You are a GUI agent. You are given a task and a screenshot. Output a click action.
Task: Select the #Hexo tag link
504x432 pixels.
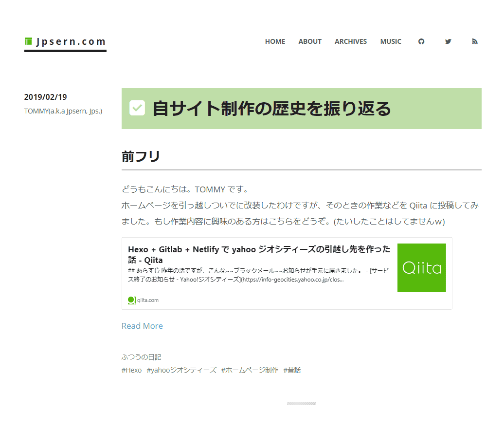coord(131,370)
